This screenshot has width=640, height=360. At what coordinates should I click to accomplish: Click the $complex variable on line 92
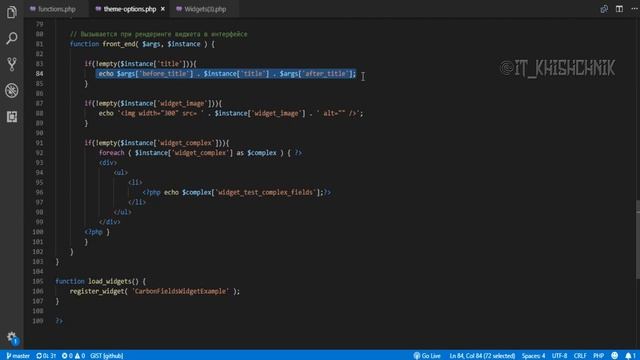(262, 153)
